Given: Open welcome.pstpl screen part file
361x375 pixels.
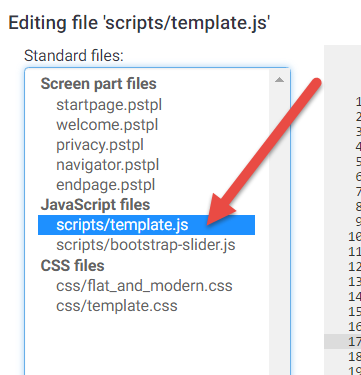Looking at the screenshot, I should [107, 125].
